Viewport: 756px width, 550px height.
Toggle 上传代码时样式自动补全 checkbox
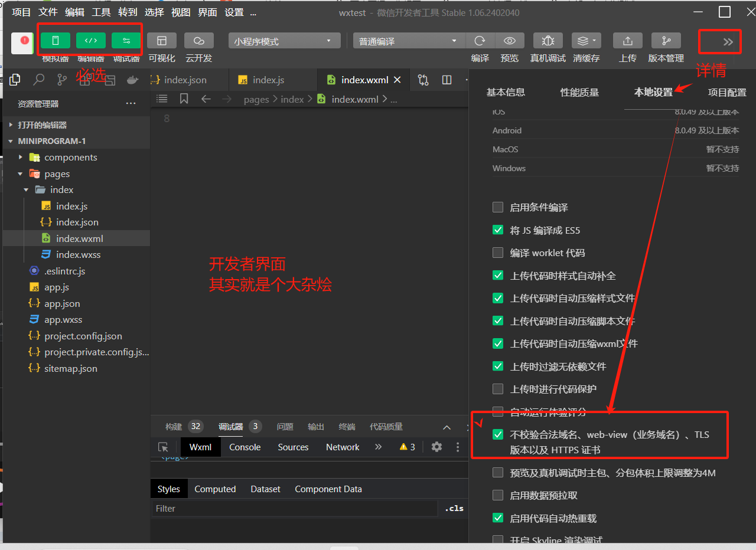pyautogui.click(x=498, y=275)
